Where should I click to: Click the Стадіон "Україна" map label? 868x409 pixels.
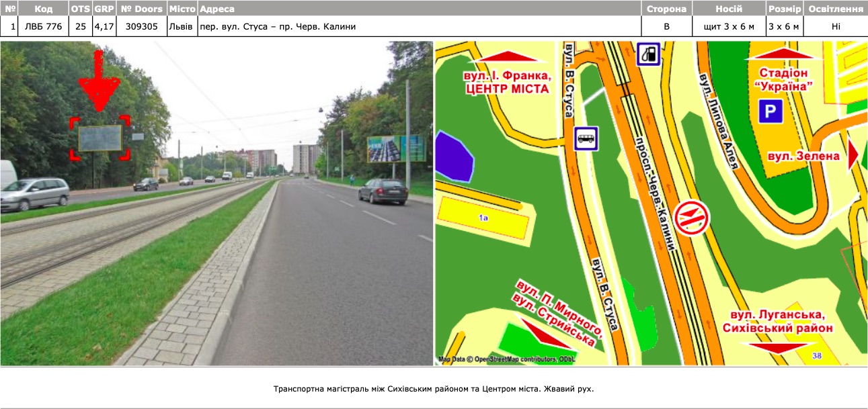[783, 79]
